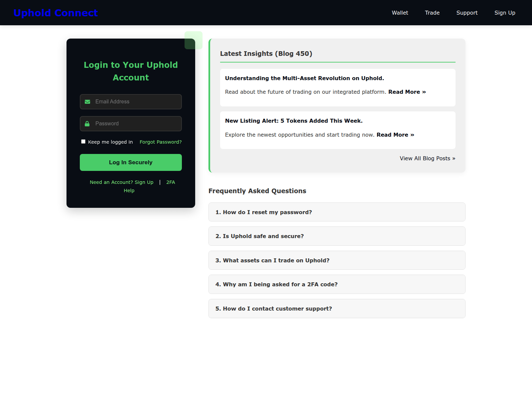Open View All Blog Posts link
The height and width of the screenshot is (399, 532).
(x=427, y=158)
